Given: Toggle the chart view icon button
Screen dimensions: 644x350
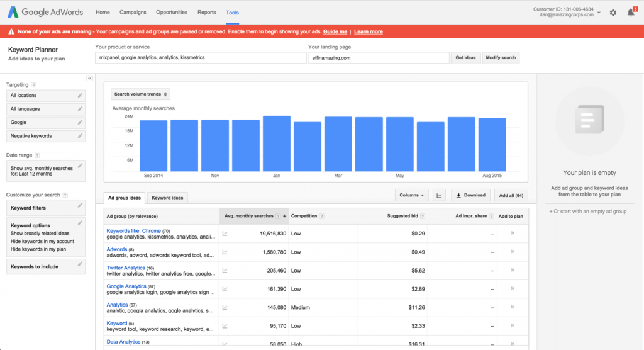Looking at the screenshot, I should pyautogui.click(x=439, y=195).
